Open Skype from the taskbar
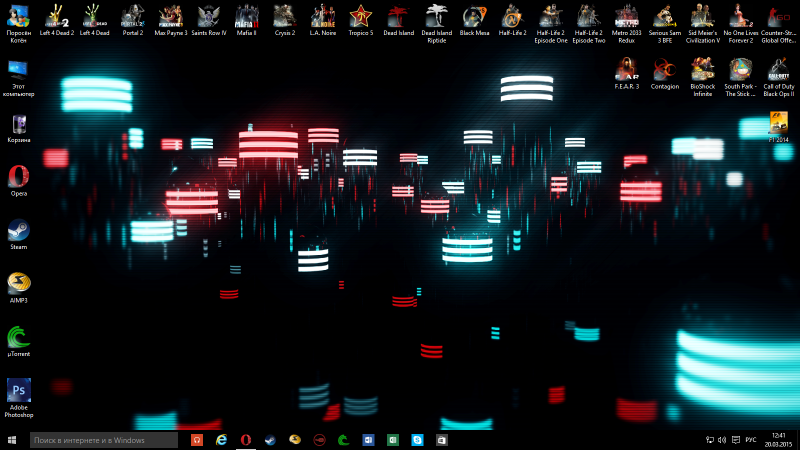Viewport: 800px width, 450px height. (x=417, y=440)
